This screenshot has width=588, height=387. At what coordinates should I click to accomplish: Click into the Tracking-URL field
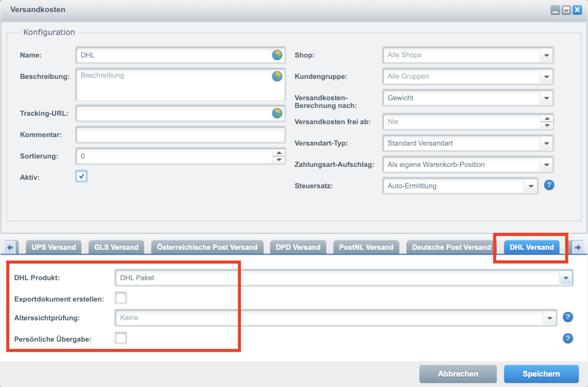pos(180,113)
